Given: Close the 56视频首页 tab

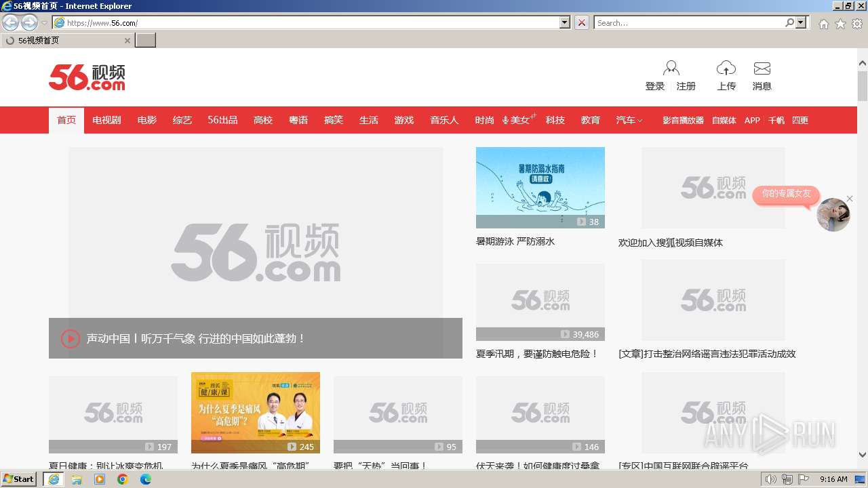Looking at the screenshot, I should point(127,41).
